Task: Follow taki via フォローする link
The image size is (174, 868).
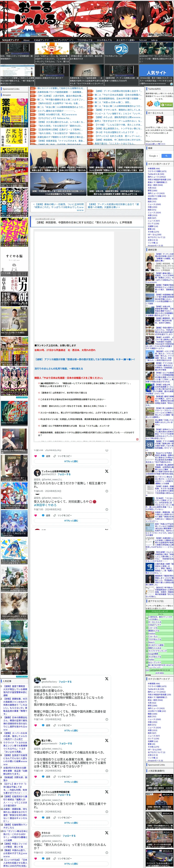Action: (x=65, y=682)
